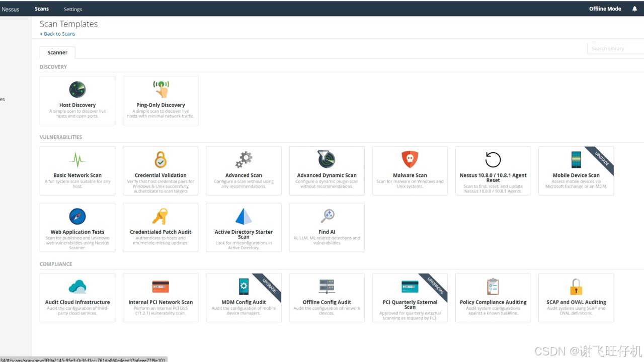This screenshot has height=362, width=644.
Task: Open the Agent Reset circular arrow icon
Action: point(493,160)
